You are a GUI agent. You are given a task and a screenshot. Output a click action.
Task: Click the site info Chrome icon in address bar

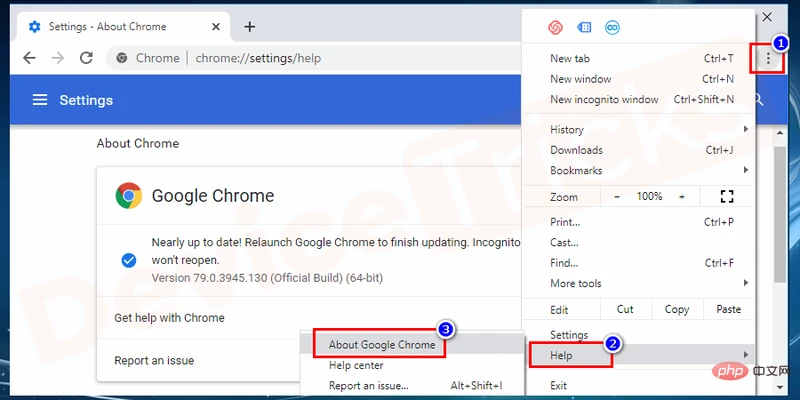(x=121, y=58)
